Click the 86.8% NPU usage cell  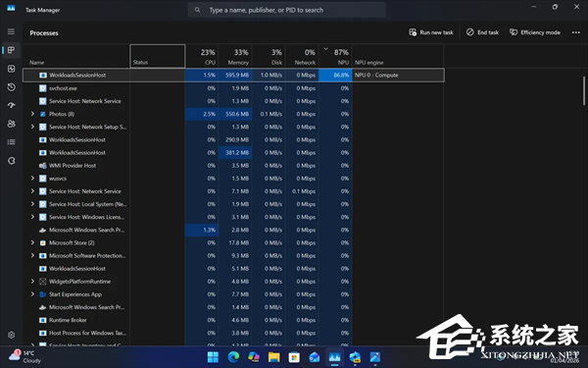click(x=335, y=76)
